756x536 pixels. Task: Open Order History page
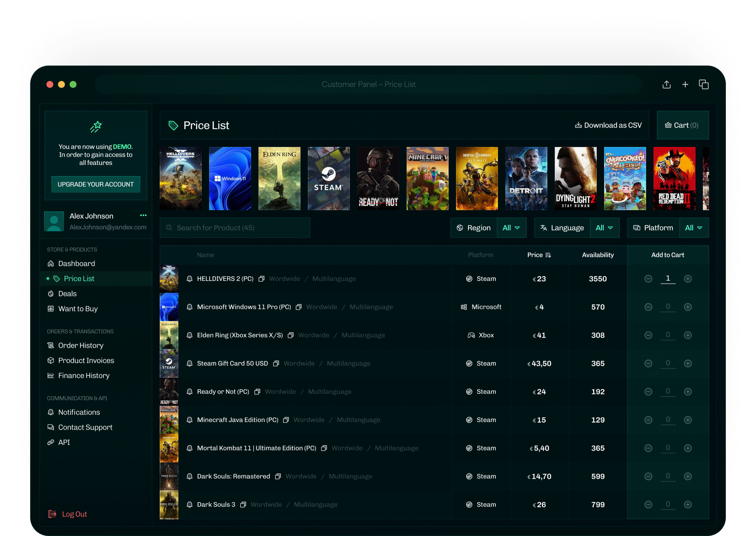[x=81, y=345]
